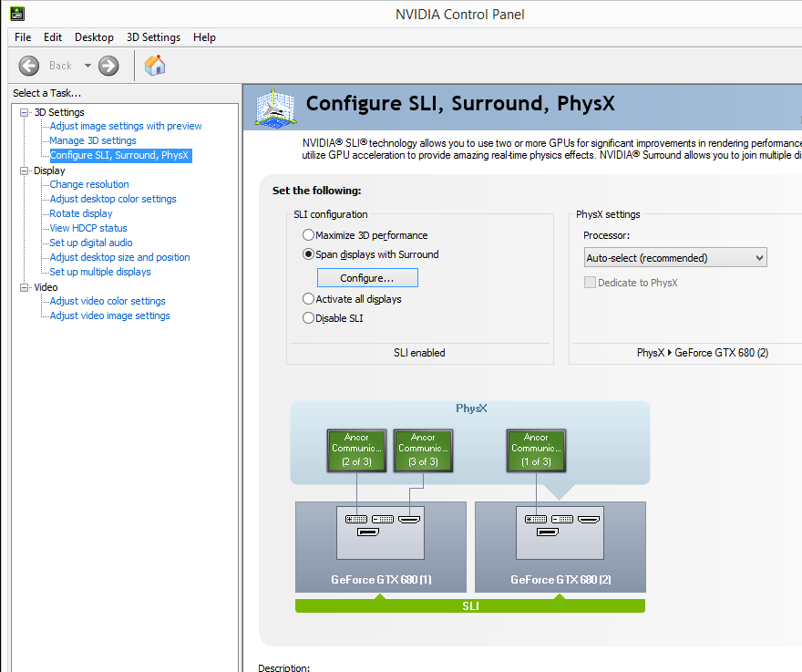Click first DVI port on GTX 680 (1)
802x672 pixels.
(x=356, y=519)
